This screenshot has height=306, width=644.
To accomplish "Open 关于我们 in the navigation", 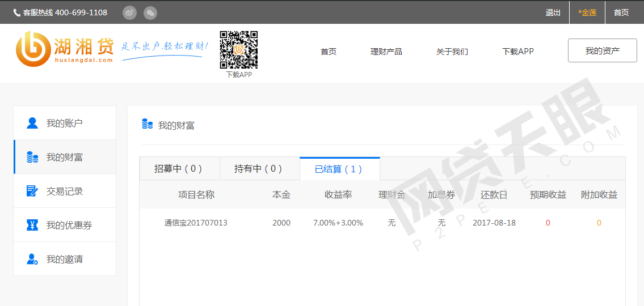I will (452, 52).
